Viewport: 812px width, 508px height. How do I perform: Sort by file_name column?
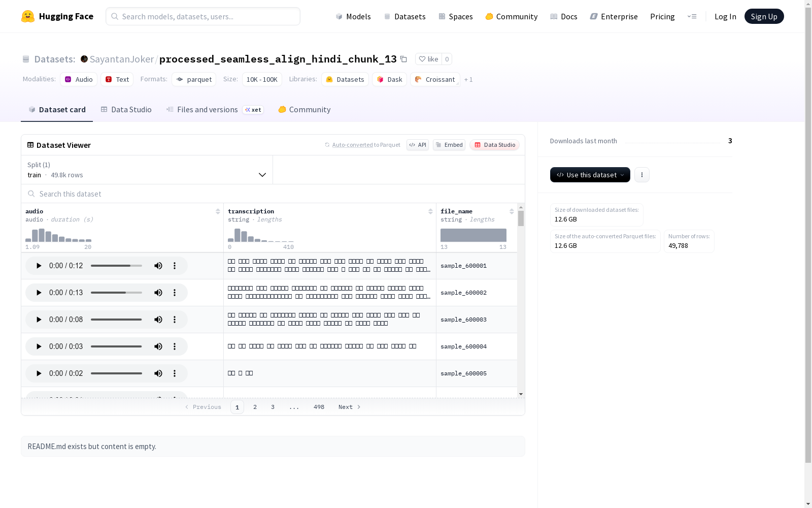[x=512, y=211]
